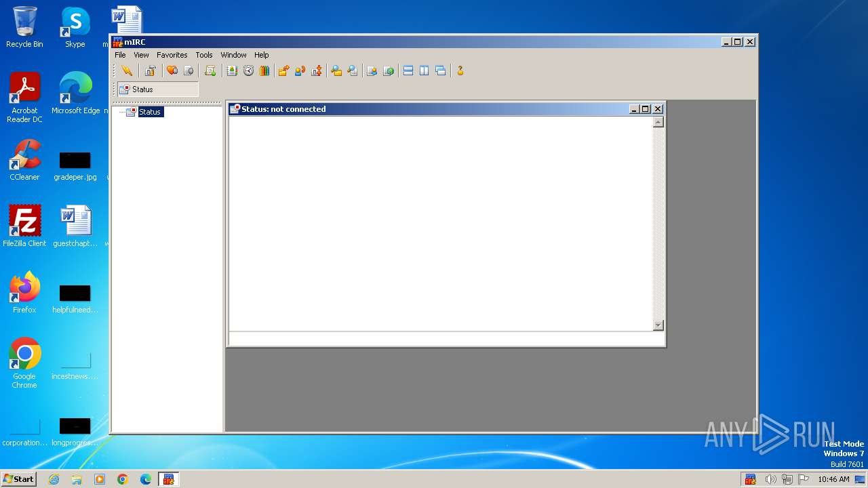Image resolution: width=868 pixels, height=488 pixels.
Task: Open Internet Explorer from the taskbar
Action: pyautogui.click(x=54, y=479)
